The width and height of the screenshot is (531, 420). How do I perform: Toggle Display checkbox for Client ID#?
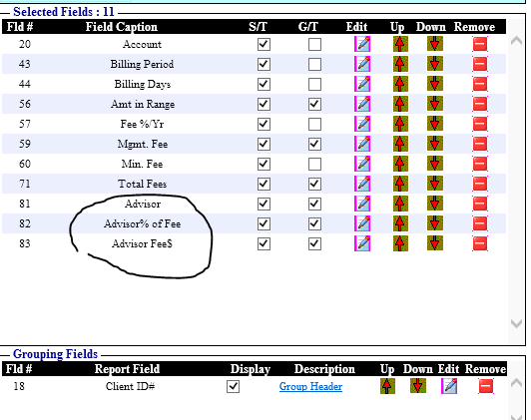233,386
